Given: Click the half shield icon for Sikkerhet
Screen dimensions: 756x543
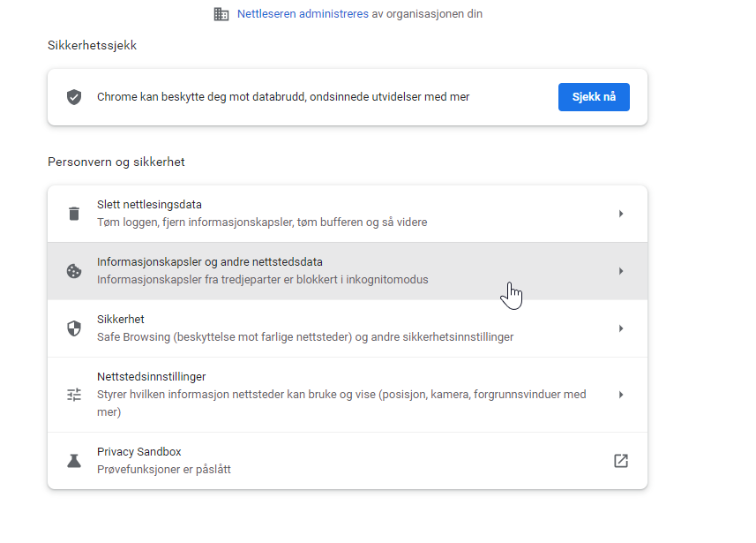Looking at the screenshot, I should tap(74, 328).
